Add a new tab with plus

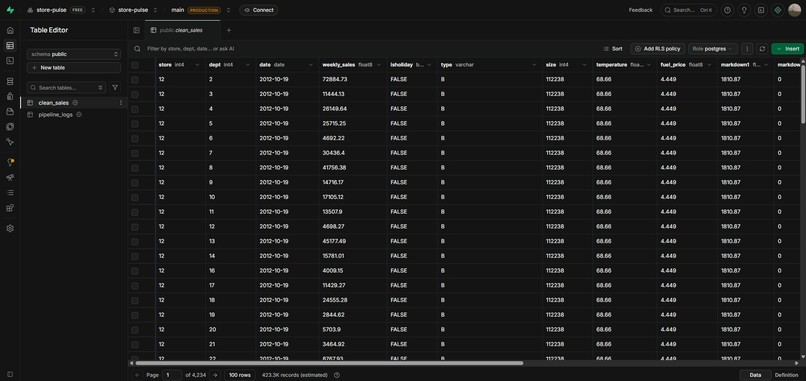coord(229,30)
